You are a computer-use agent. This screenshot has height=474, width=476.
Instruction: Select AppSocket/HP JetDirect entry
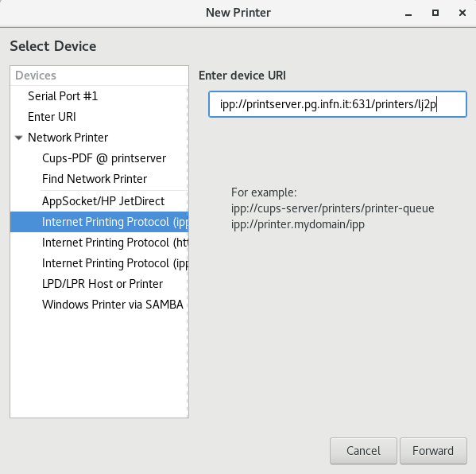click(x=99, y=201)
